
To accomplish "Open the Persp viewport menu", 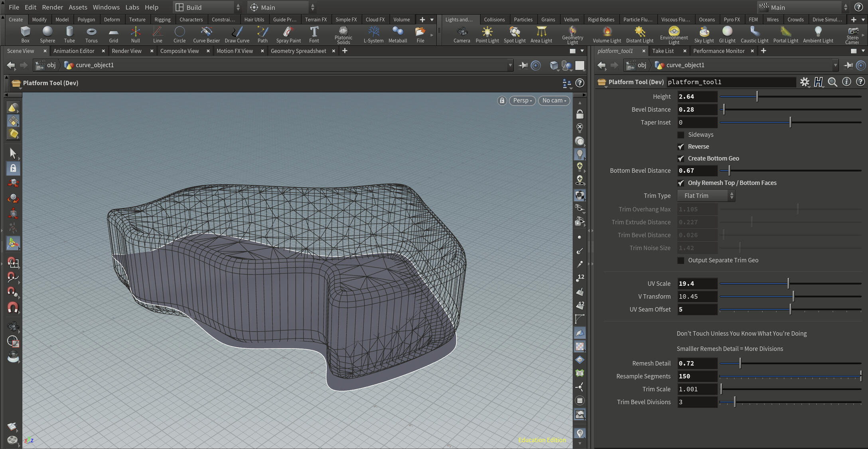I will pyautogui.click(x=522, y=101).
